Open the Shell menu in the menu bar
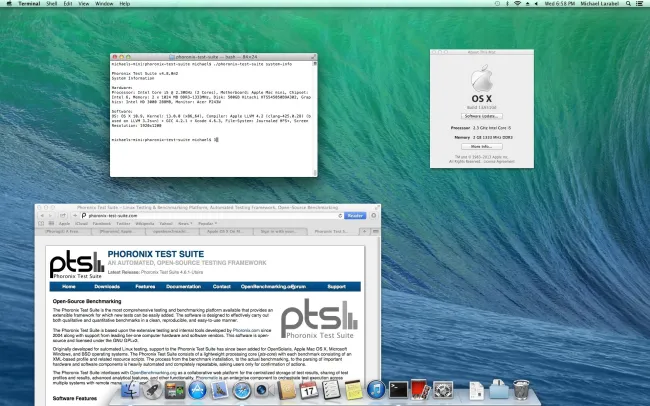The width and height of the screenshot is (650, 406). pyautogui.click(x=51, y=3)
